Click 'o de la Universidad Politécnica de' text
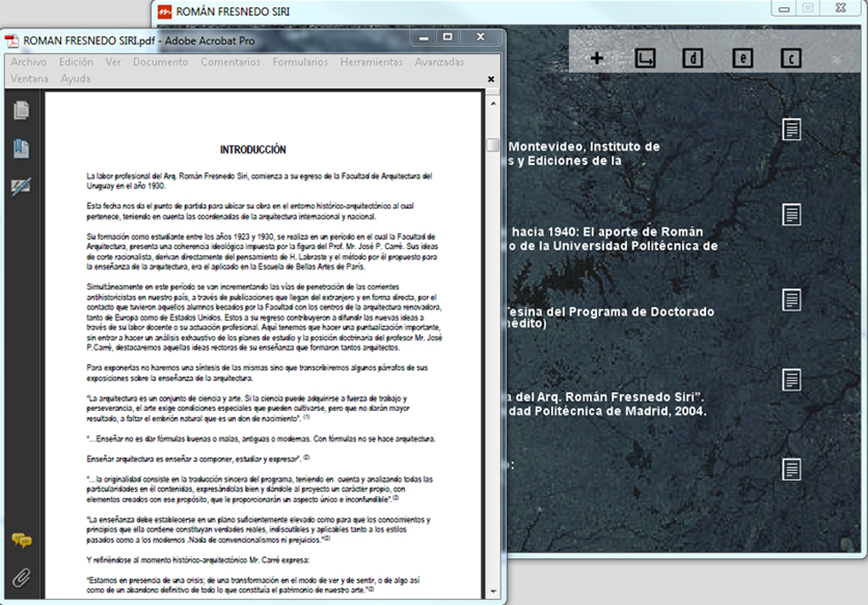This screenshot has height=605, width=868. 613,246
